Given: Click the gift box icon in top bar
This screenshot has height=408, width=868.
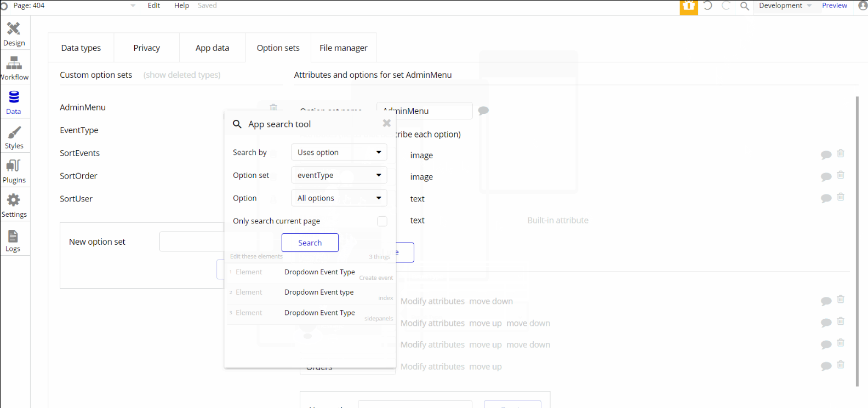Looking at the screenshot, I should click(x=689, y=6).
